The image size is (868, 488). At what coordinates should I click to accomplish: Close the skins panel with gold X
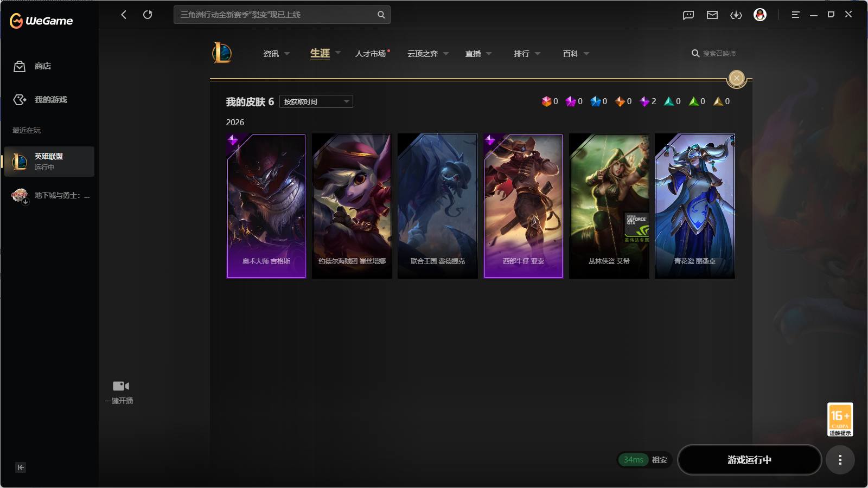click(x=736, y=78)
